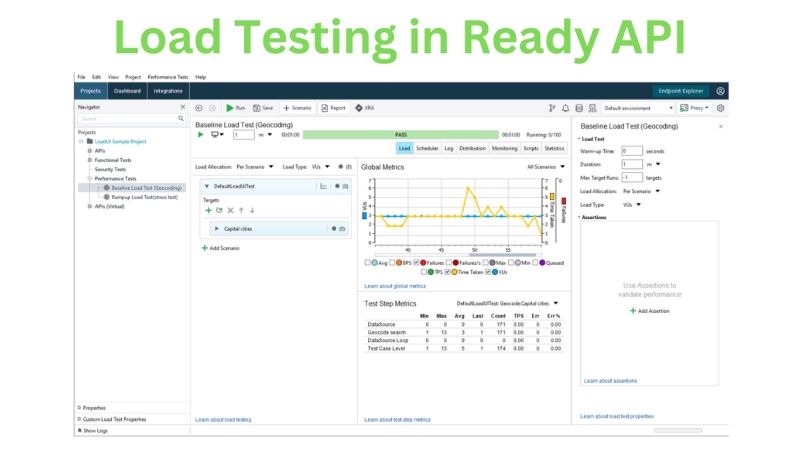Generate a Report from the toolbar
The height and width of the screenshot is (466, 800).
pyautogui.click(x=333, y=108)
